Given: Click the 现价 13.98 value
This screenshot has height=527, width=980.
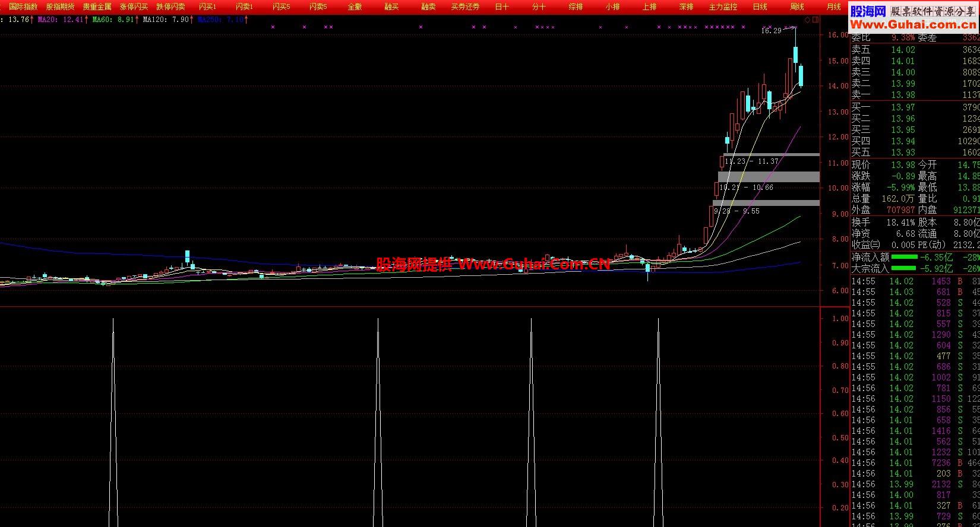Looking at the screenshot, I should pos(903,165).
